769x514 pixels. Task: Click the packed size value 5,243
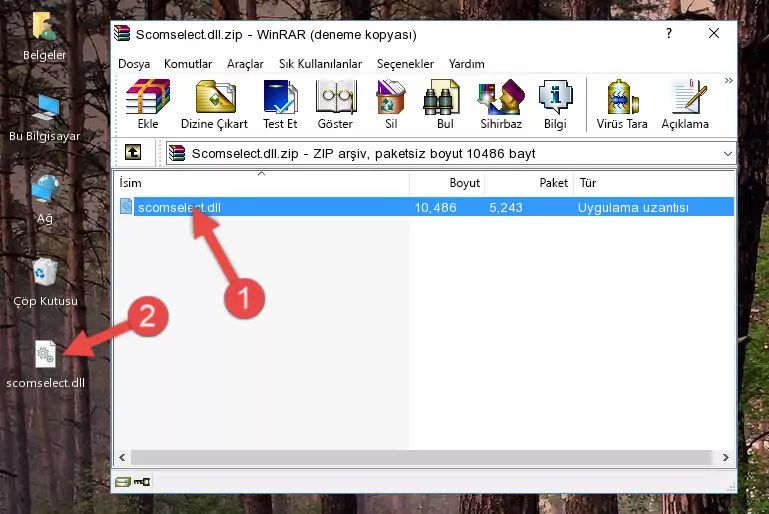click(506, 207)
